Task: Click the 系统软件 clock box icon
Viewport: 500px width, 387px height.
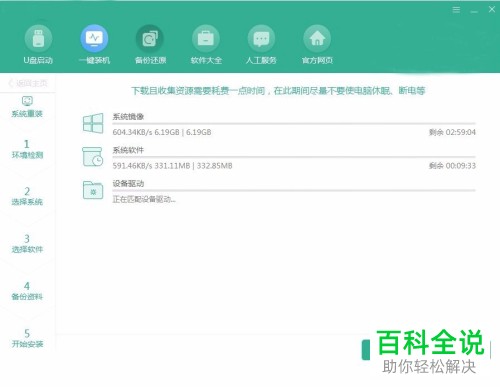Action: coord(93,157)
